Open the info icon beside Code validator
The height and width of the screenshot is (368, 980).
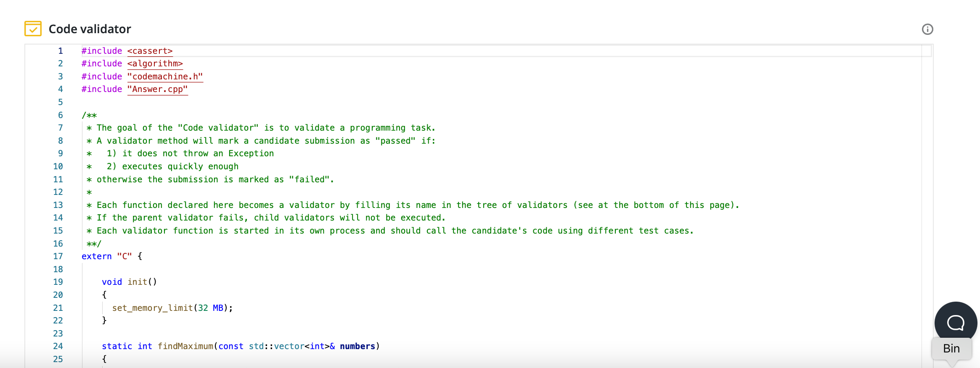(927, 29)
